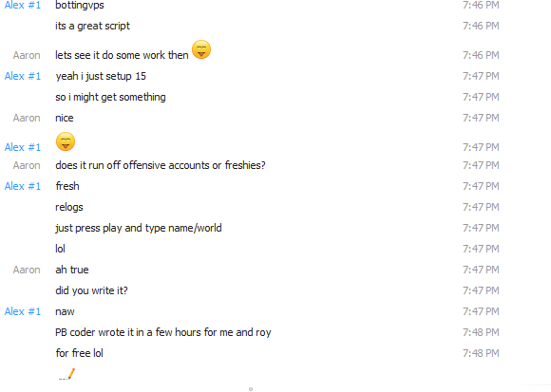
Task: Click the tongue-out emoji after 'work then'
Action: [201, 49]
